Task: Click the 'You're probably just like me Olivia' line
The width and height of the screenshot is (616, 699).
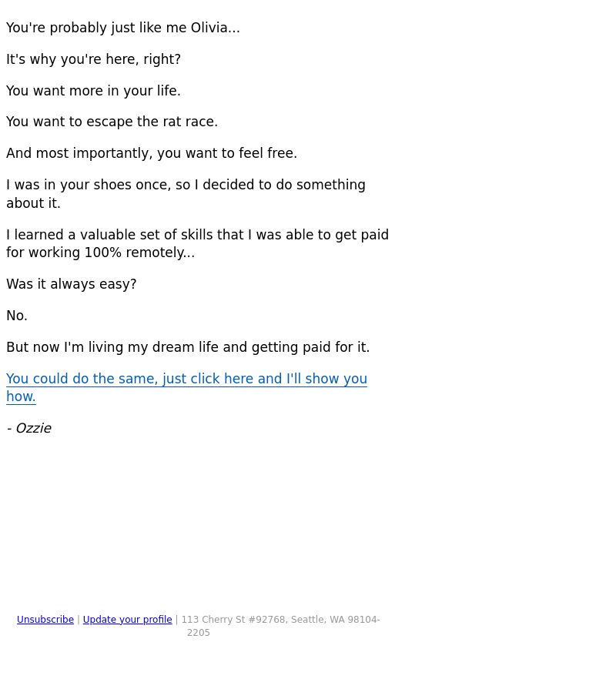Action: point(123,28)
